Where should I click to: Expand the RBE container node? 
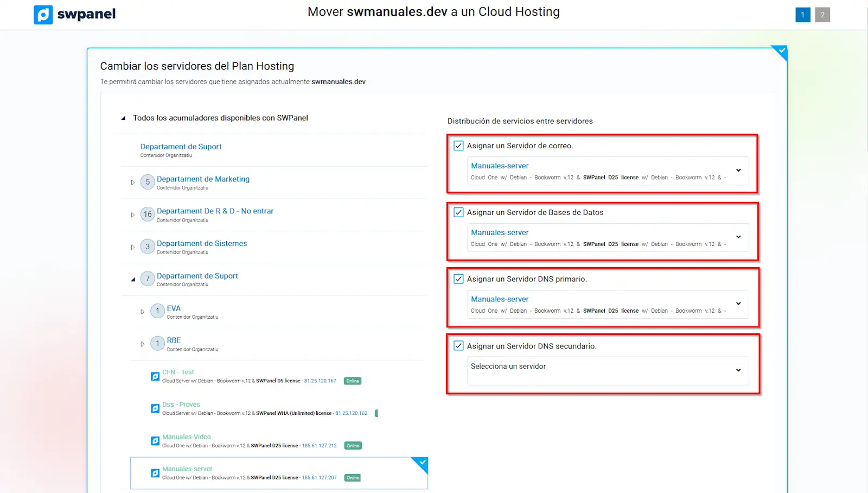(x=142, y=344)
